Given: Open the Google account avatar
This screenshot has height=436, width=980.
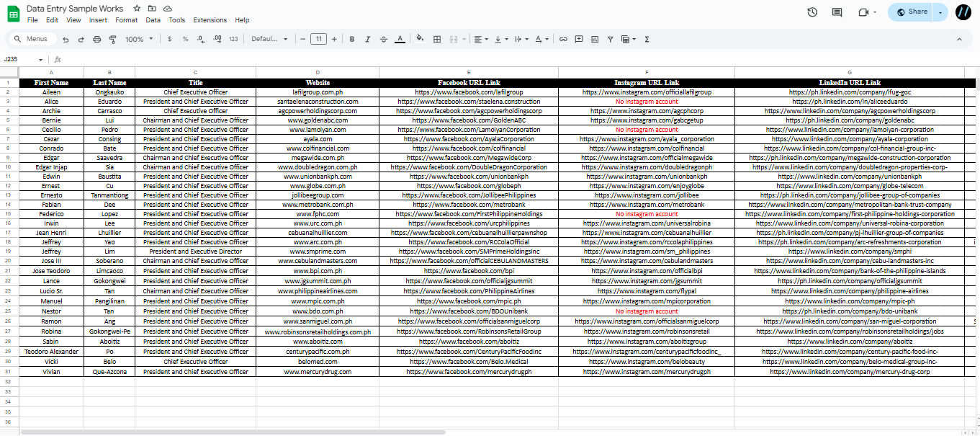Looking at the screenshot, I should click(964, 12).
